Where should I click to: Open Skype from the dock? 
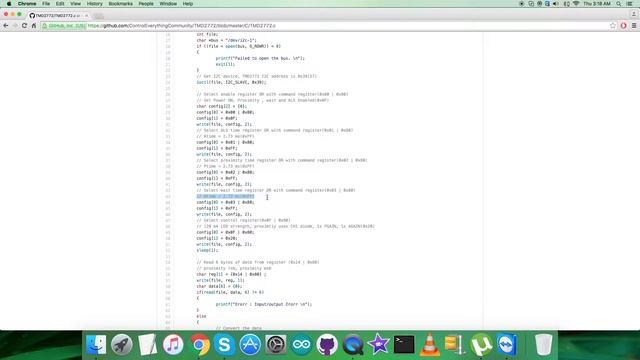[x=224, y=345]
